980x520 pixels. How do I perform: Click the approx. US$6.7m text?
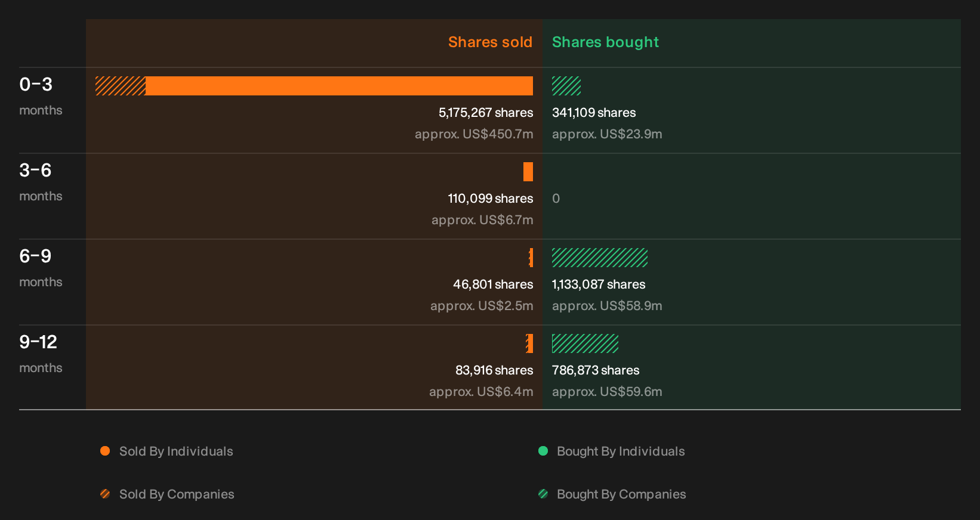click(x=482, y=220)
